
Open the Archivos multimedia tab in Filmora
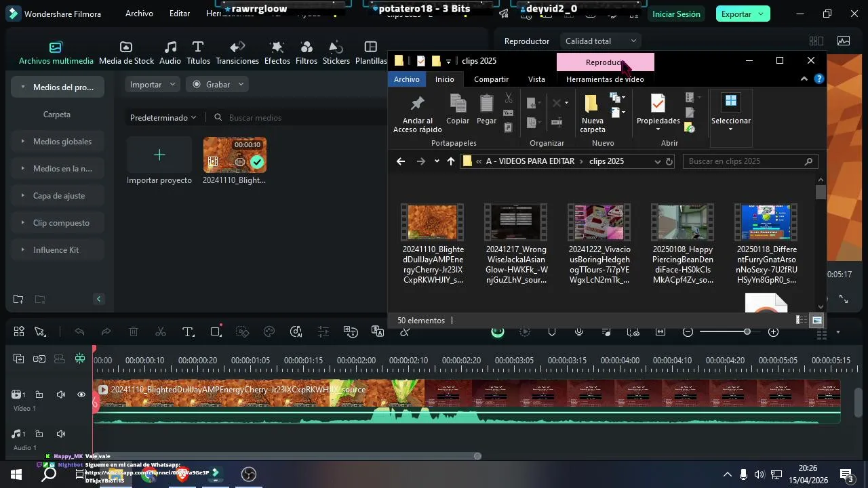[56, 54]
